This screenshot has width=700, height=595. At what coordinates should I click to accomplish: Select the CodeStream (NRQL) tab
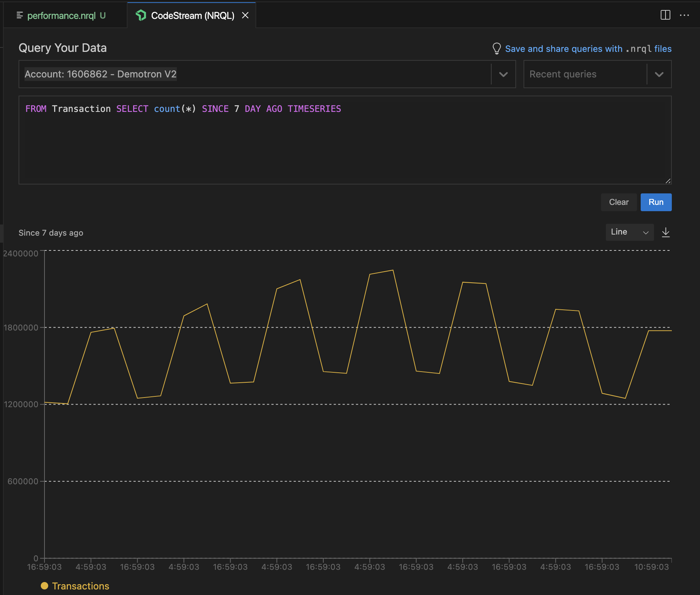coord(192,16)
